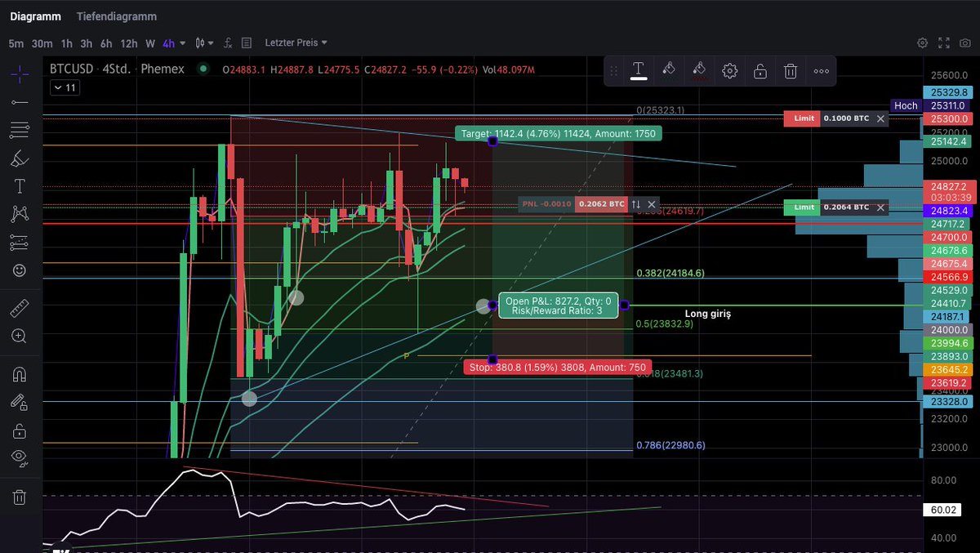Open drawing settings in floating toolbar
The height and width of the screenshot is (553, 980).
click(730, 71)
